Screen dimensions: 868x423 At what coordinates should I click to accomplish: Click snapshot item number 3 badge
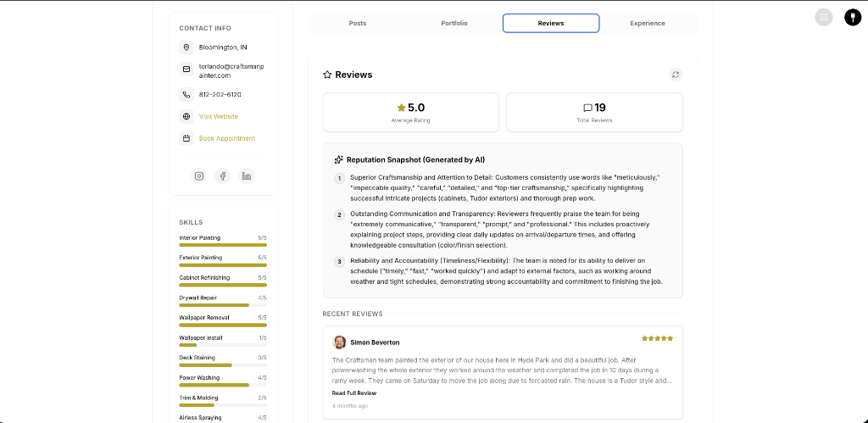pos(339,262)
